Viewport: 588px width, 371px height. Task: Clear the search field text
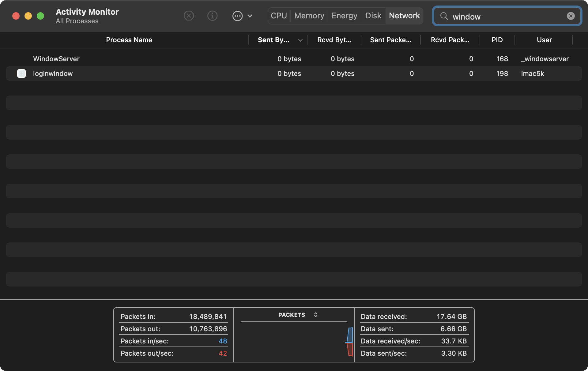click(571, 16)
